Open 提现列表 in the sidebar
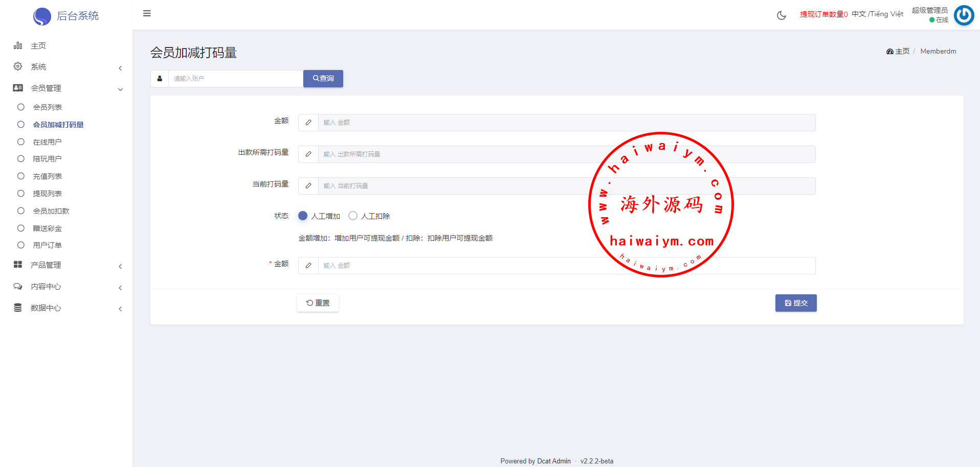Screen dimensions: 980x467 coord(48,194)
